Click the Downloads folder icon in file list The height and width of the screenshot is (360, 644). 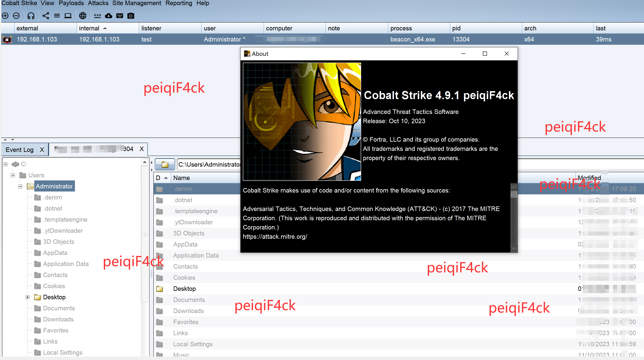[x=160, y=311]
